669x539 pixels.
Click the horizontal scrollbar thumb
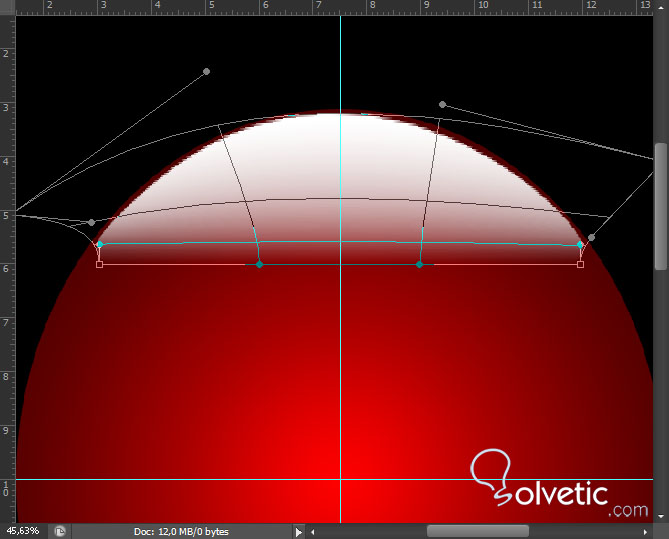[x=478, y=532]
